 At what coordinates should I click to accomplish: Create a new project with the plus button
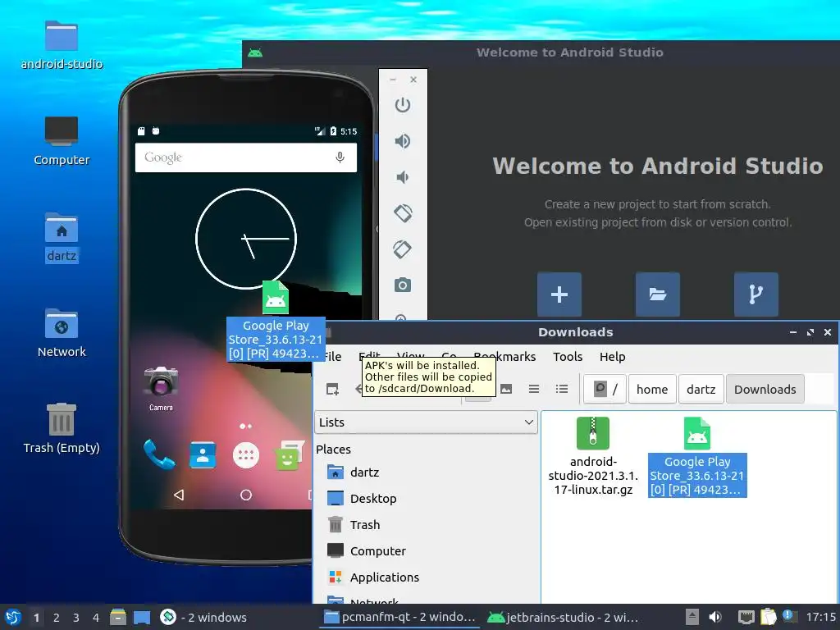click(x=559, y=294)
